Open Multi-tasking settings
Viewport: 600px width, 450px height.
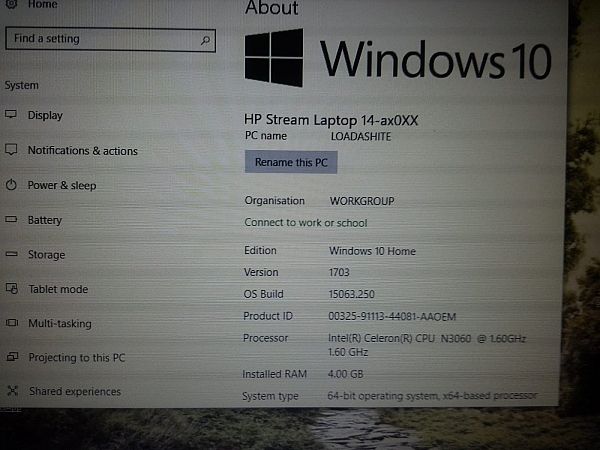click(x=60, y=324)
